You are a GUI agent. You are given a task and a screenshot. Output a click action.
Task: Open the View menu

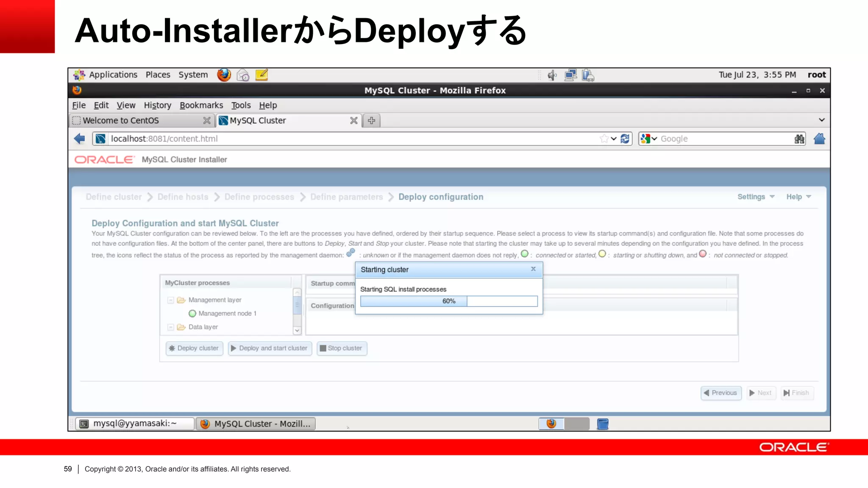pyautogui.click(x=126, y=105)
